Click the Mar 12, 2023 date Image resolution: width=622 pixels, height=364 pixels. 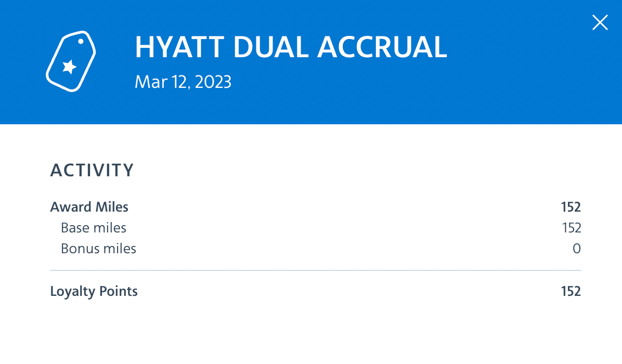pos(183,82)
